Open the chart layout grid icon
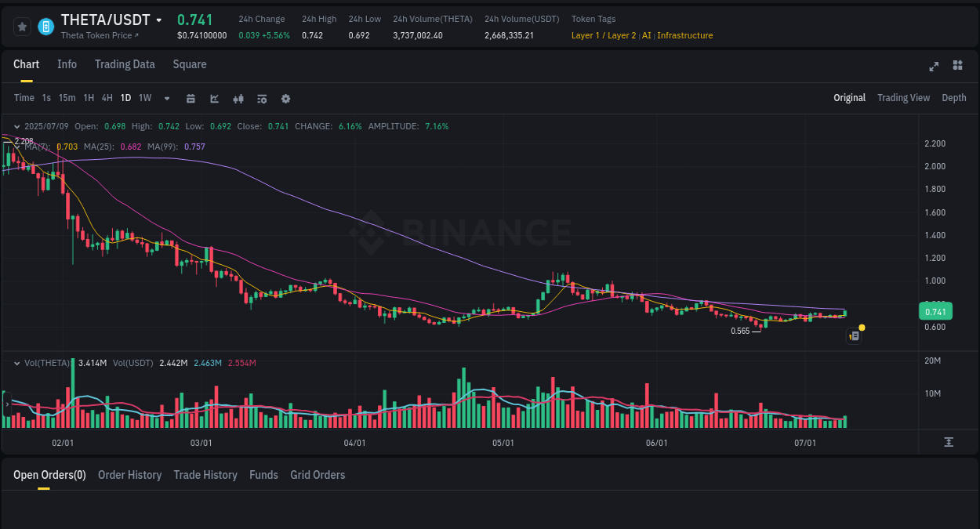The width and height of the screenshot is (980, 529). click(957, 67)
